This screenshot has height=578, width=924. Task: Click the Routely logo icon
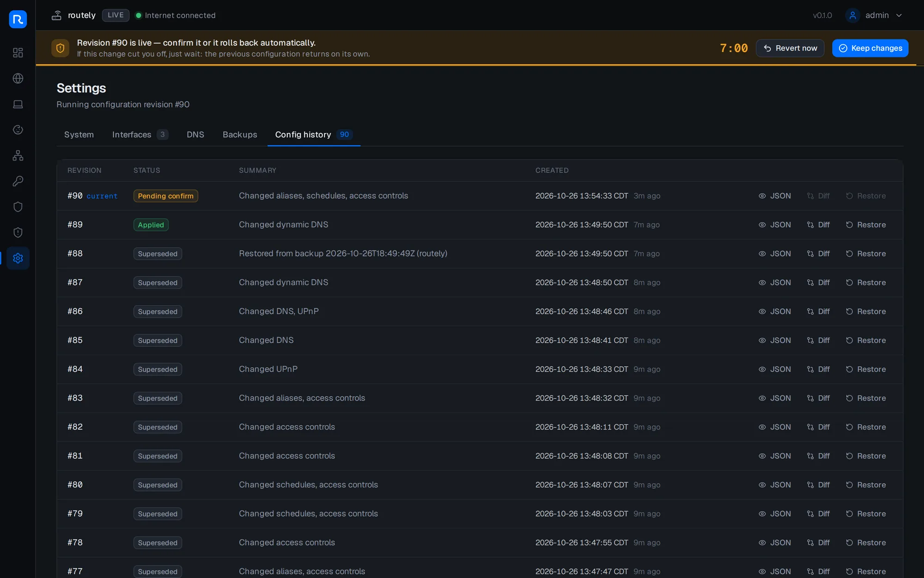click(x=18, y=19)
